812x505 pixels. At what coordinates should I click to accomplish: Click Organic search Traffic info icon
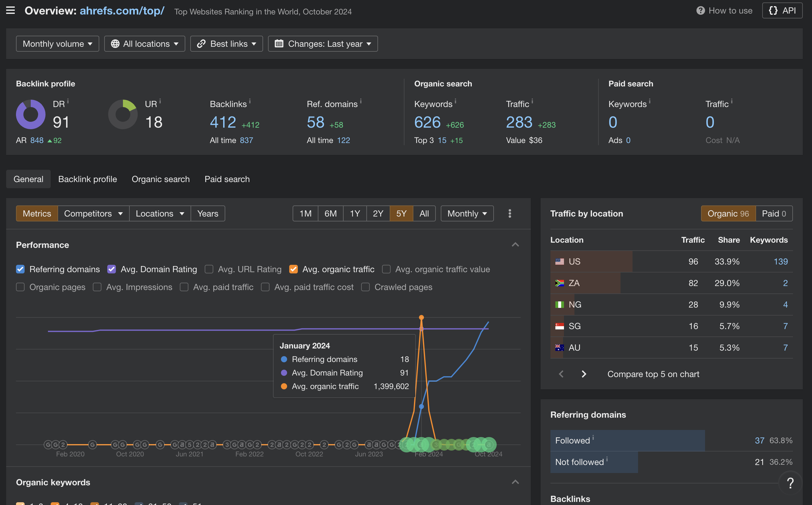pos(532,101)
